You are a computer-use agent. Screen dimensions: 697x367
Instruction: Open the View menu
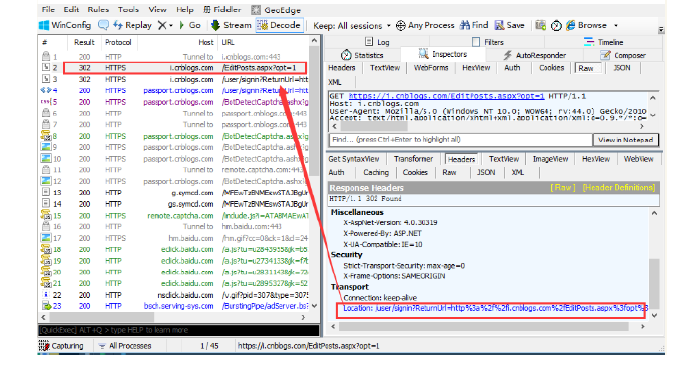(x=157, y=9)
